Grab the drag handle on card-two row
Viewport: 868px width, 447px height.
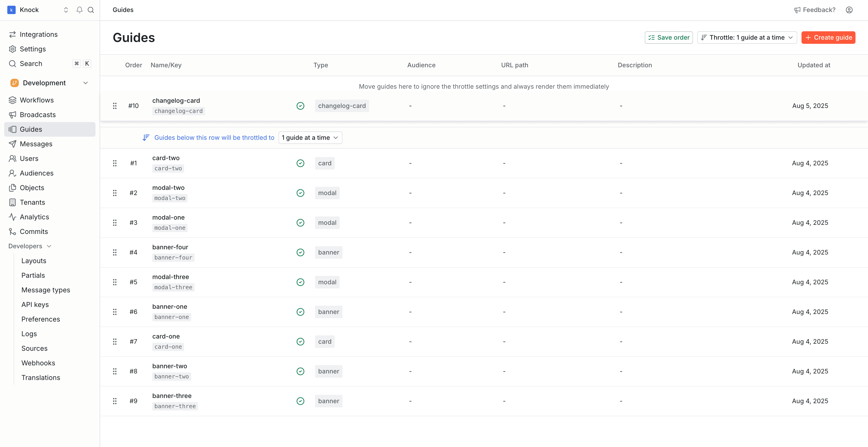(x=115, y=163)
